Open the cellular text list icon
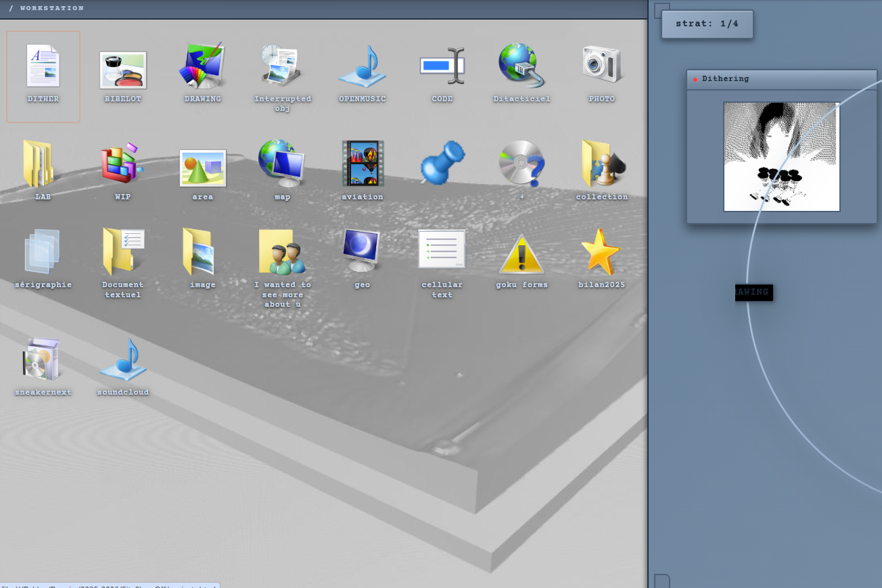 tap(442, 249)
